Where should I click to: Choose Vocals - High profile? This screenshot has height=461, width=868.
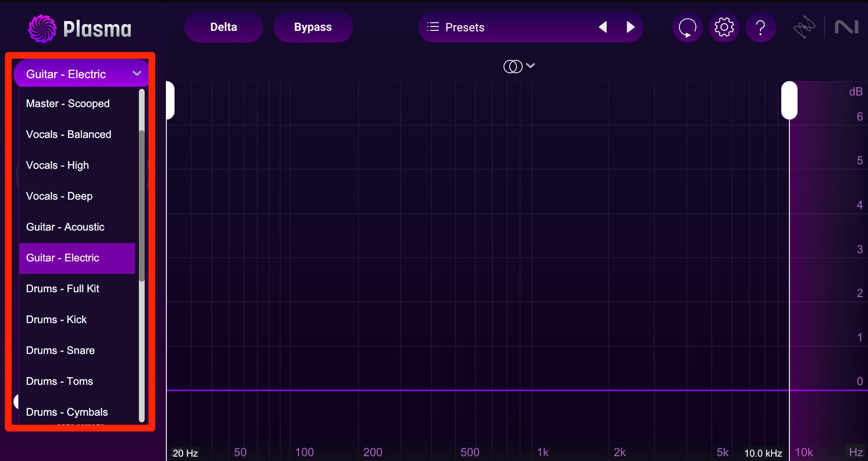(77, 165)
